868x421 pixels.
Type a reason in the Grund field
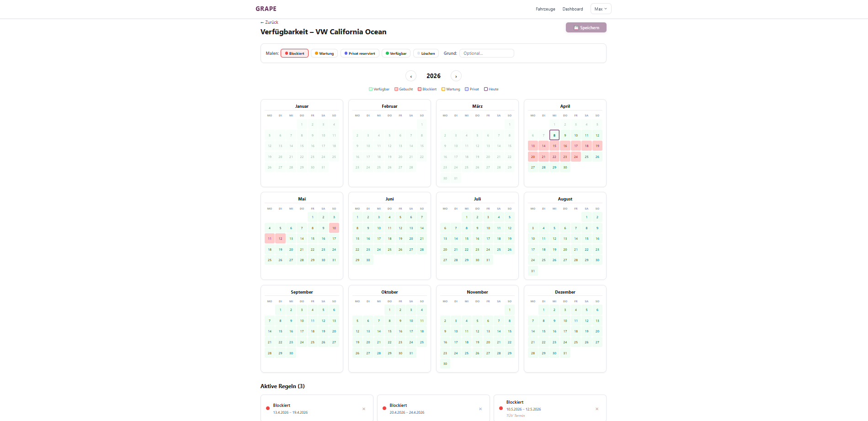(x=486, y=53)
